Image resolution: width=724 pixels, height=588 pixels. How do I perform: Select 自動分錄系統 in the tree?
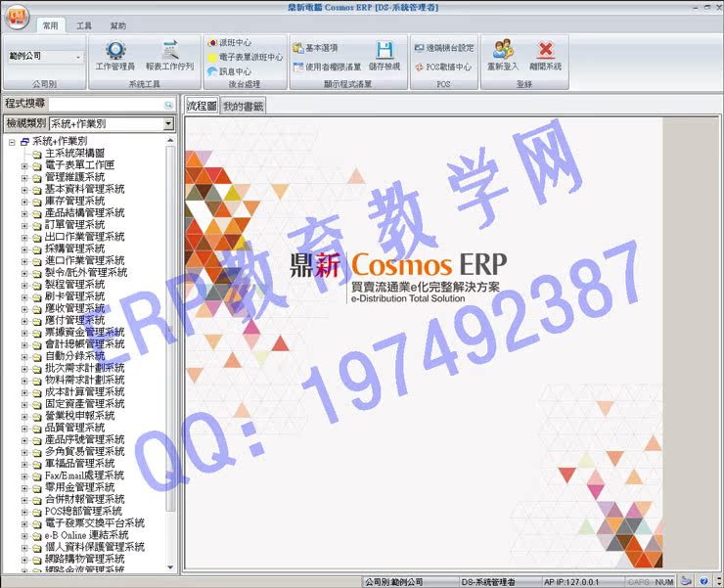[x=74, y=356]
